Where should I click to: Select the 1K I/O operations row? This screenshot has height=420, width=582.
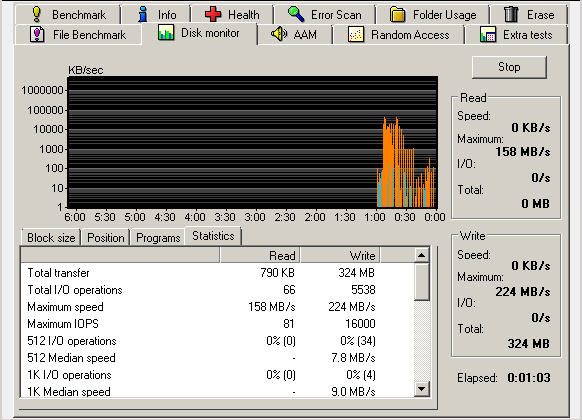217,375
